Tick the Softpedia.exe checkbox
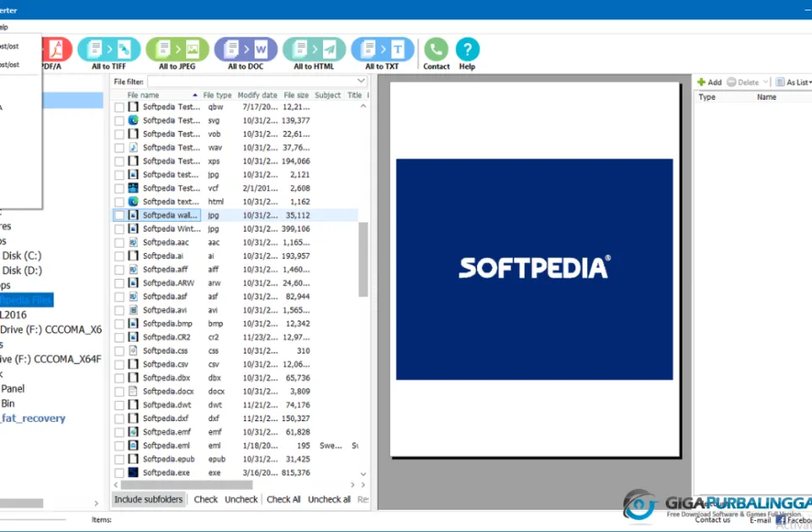812x532 pixels. [119, 473]
